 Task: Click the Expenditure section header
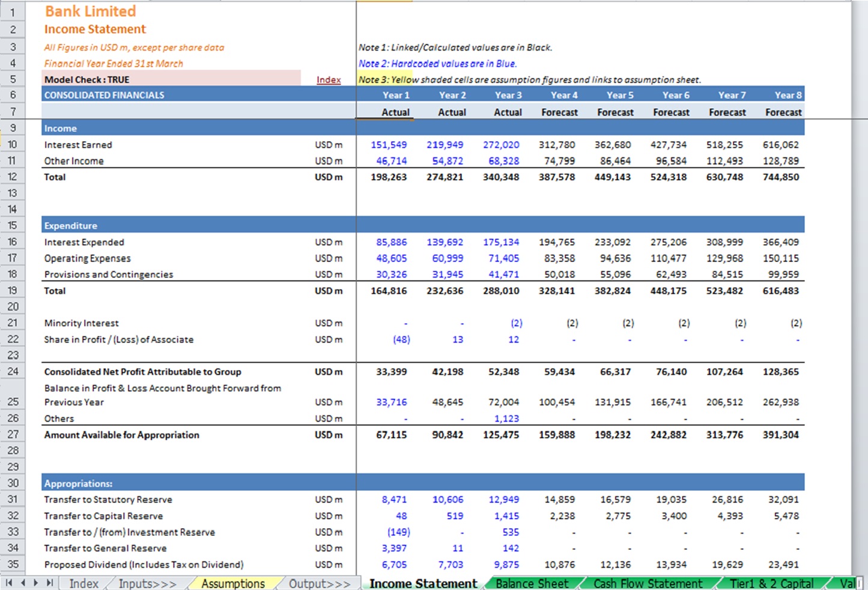point(70,226)
